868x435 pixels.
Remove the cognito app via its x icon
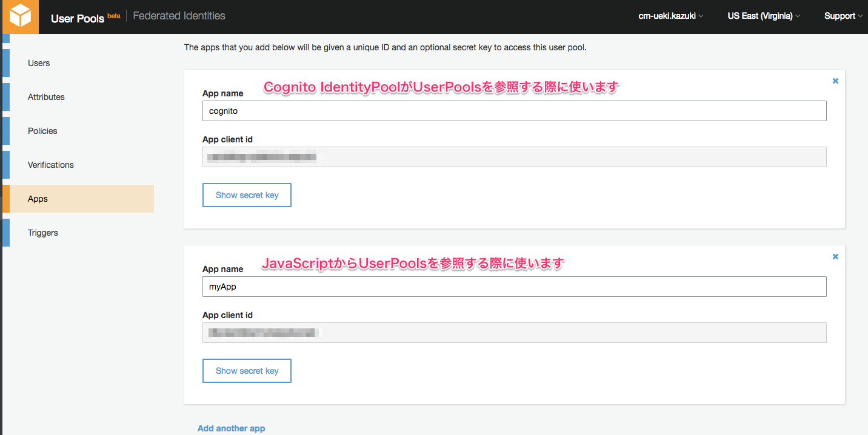coord(835,80)
